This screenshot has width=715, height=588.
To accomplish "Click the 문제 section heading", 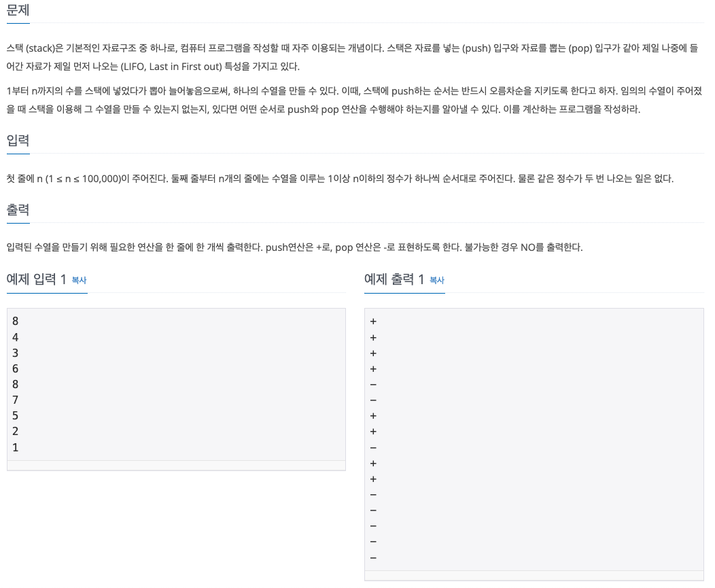I will point(18,9).
